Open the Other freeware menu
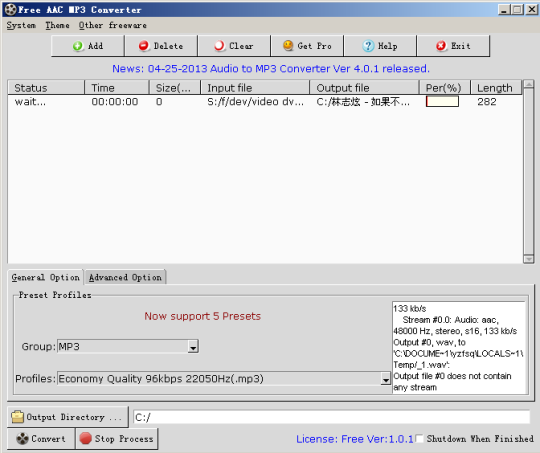The image size is (540, 453). (x=113, y=25)
